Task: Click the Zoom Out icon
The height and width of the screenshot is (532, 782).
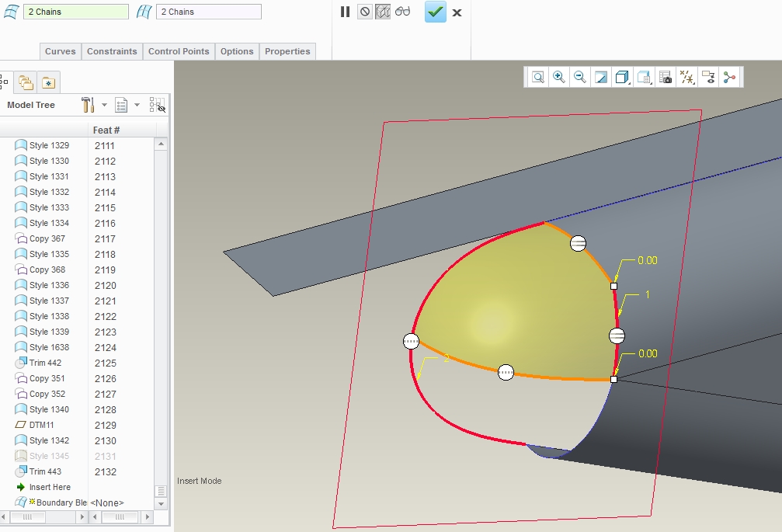Action: (579, 78)
